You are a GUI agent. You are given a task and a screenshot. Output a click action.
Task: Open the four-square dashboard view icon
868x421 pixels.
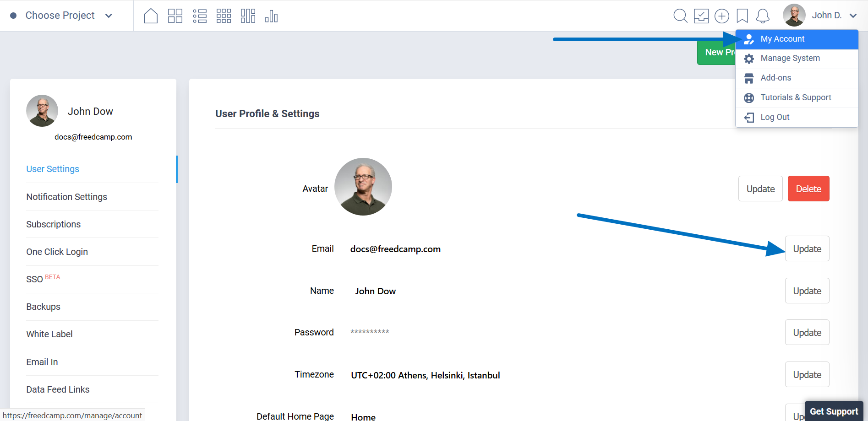click(x=175, y=16)
